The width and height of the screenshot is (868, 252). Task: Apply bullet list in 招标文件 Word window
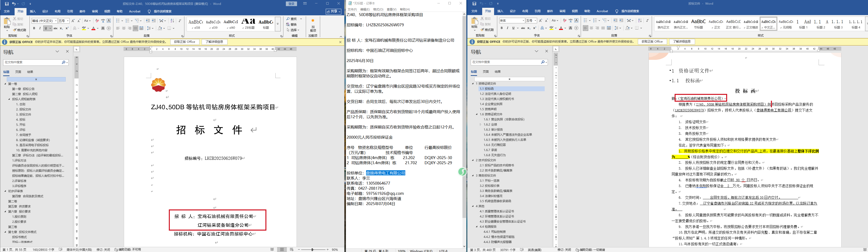tap(118, 21)
